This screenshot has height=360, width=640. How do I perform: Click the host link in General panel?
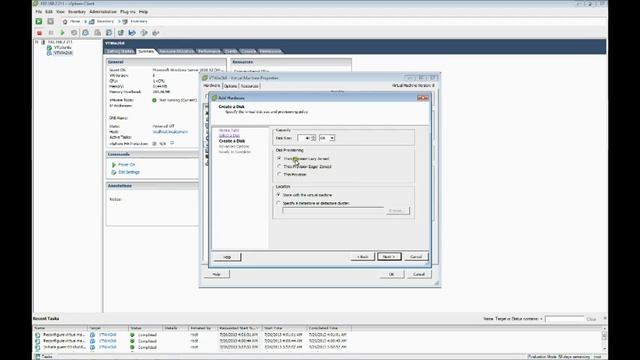(x=170, y=132)
